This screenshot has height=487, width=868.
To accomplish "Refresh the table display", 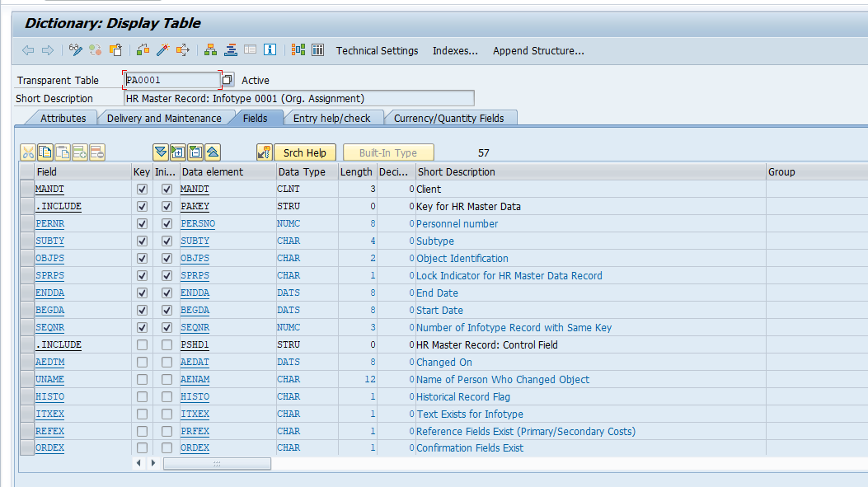I will pos(95,49).
